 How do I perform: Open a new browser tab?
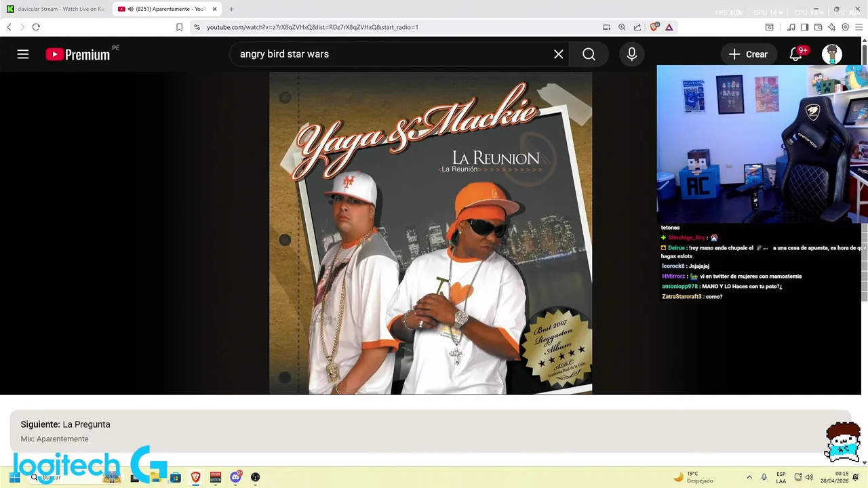(x=231, y=9)
